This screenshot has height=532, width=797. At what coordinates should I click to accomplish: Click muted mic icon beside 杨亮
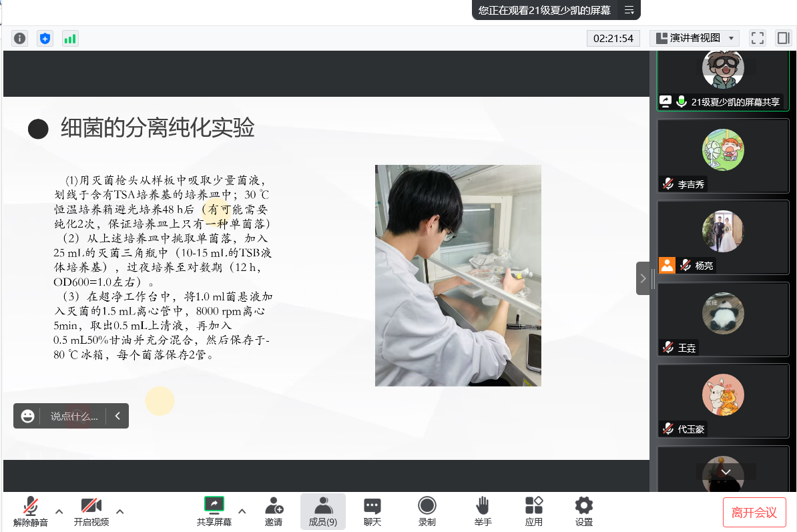(686, 265)
